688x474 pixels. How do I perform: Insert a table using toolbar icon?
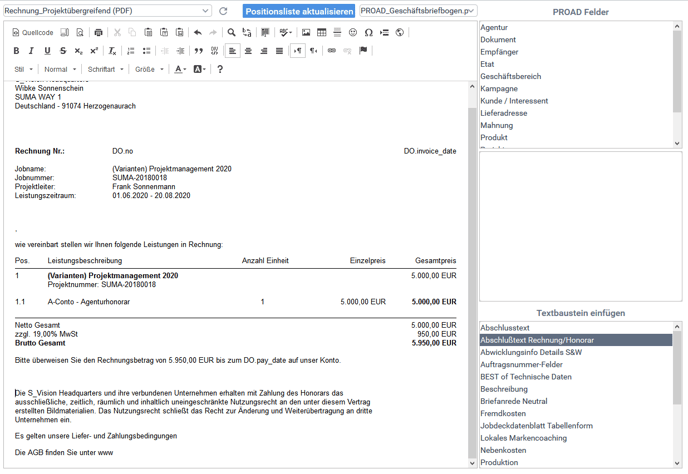point(321,33)
